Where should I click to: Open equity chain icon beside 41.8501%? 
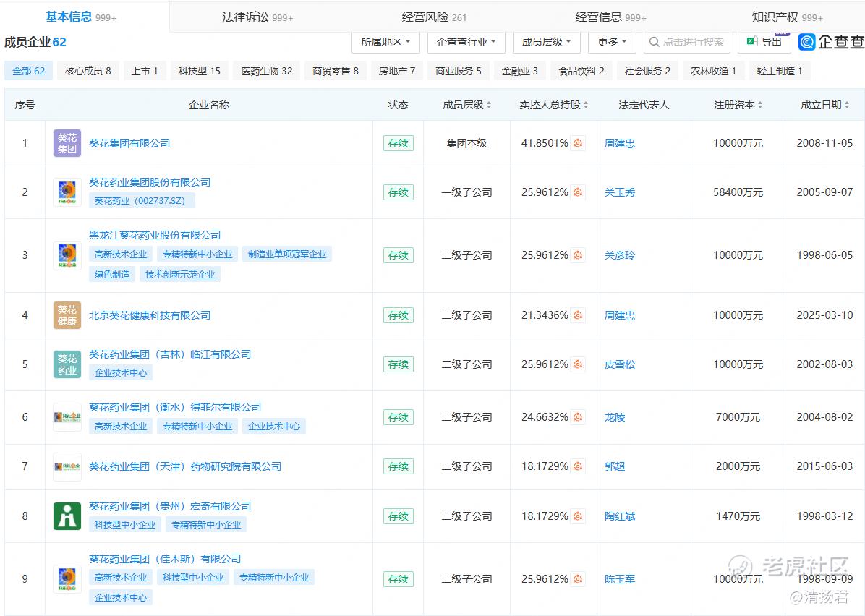tap(578, 143)
